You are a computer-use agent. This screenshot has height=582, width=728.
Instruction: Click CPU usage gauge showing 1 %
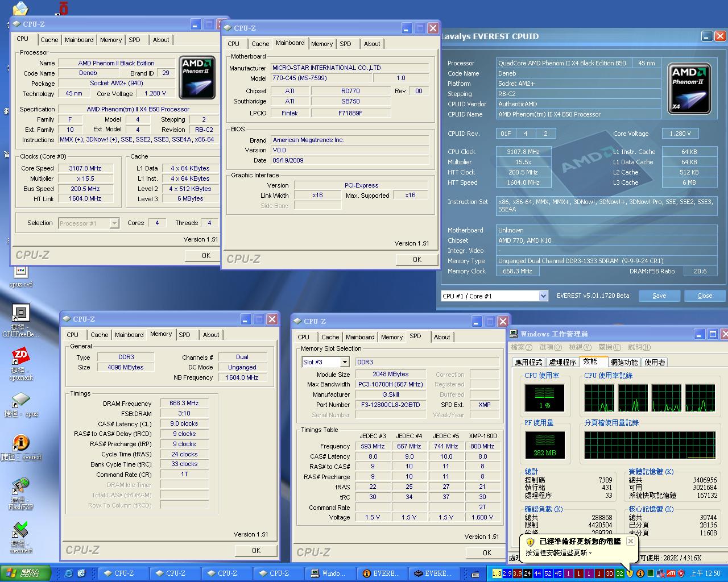[x=544, y=398]
